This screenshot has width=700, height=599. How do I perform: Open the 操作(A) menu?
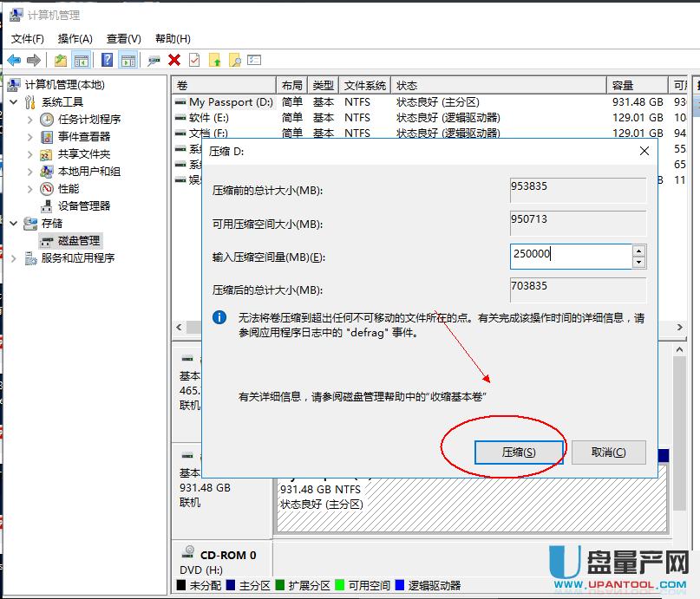point(75,39)
